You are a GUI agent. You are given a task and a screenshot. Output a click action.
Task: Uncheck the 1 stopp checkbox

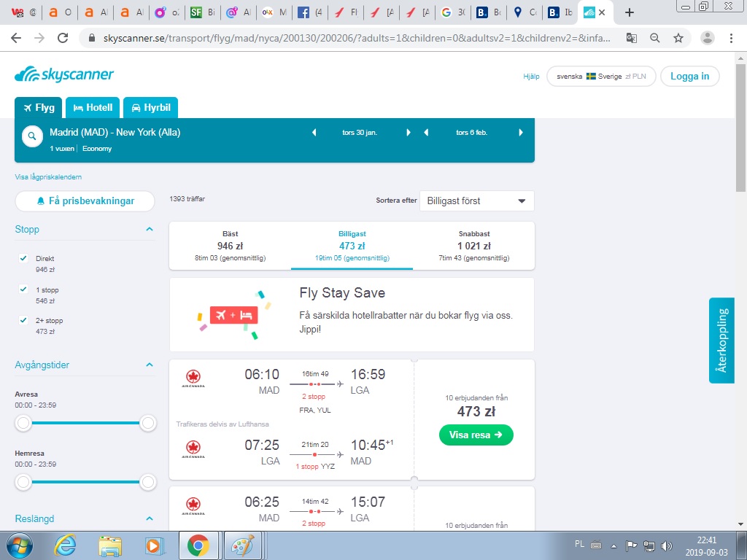pos(23,289)
